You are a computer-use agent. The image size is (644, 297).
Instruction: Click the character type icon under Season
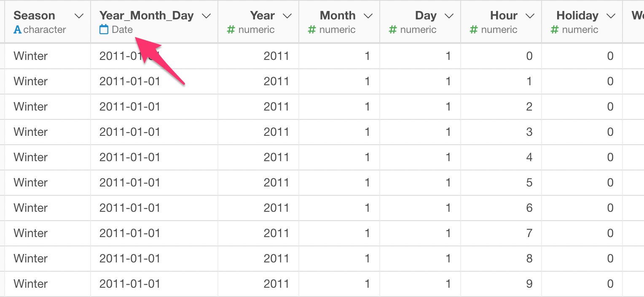coord(17,30)
